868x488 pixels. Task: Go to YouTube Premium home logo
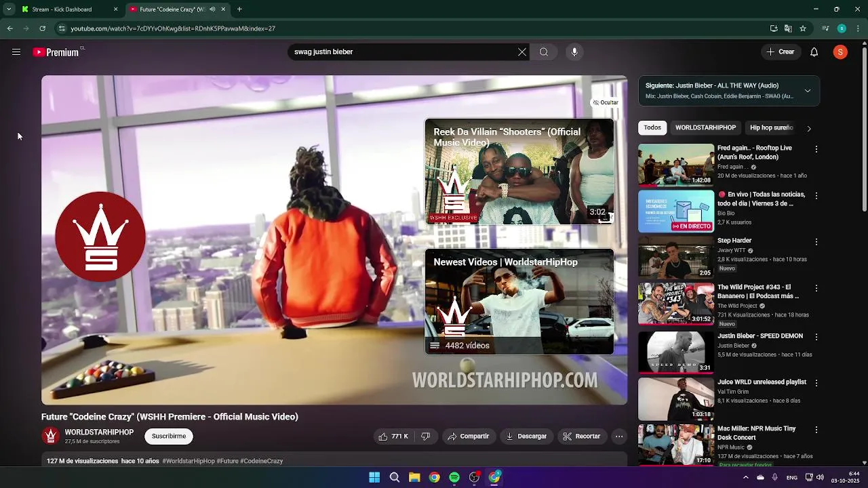pyautogui.click(x=56, y=52)
